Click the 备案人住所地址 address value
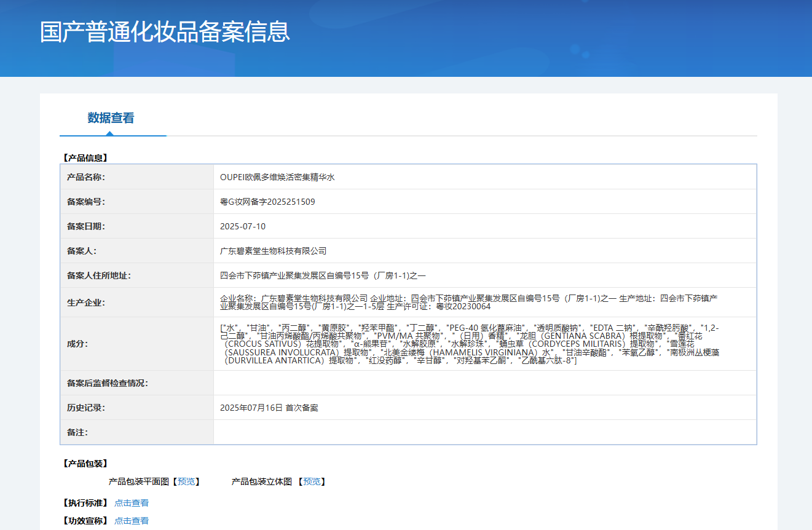812x530 pixels. (323, 275)
